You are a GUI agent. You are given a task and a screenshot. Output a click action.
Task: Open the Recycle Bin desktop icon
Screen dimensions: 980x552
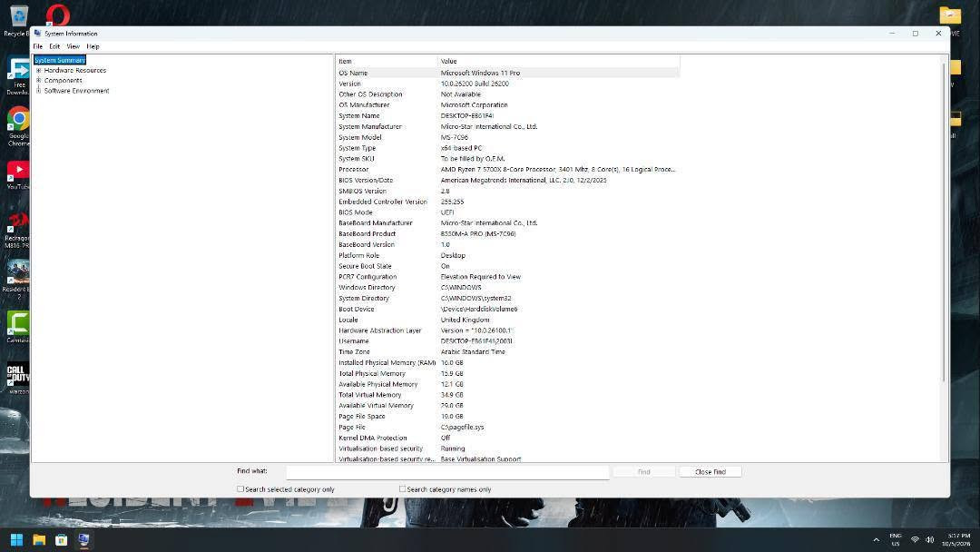coord(18,19)
